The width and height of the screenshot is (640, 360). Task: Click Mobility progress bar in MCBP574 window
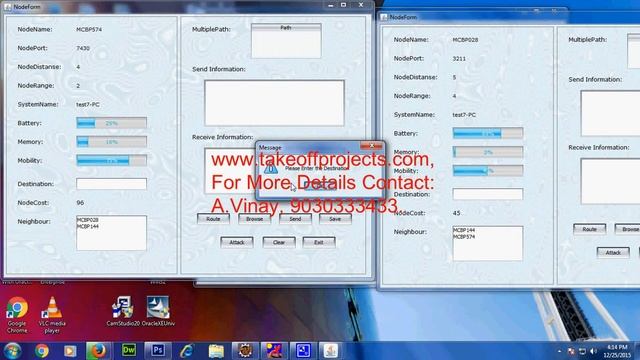[111, 160]
